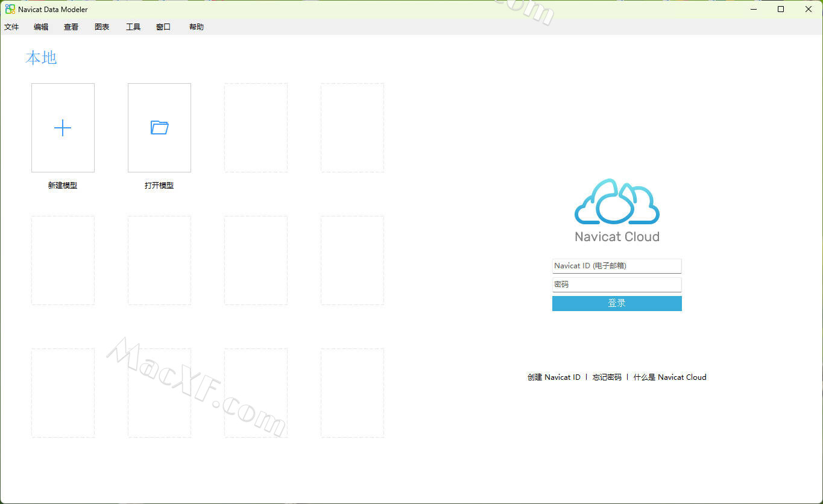Open the 工具 menu
This screenshot has height=504, width=823.
[x=133, y=27]
